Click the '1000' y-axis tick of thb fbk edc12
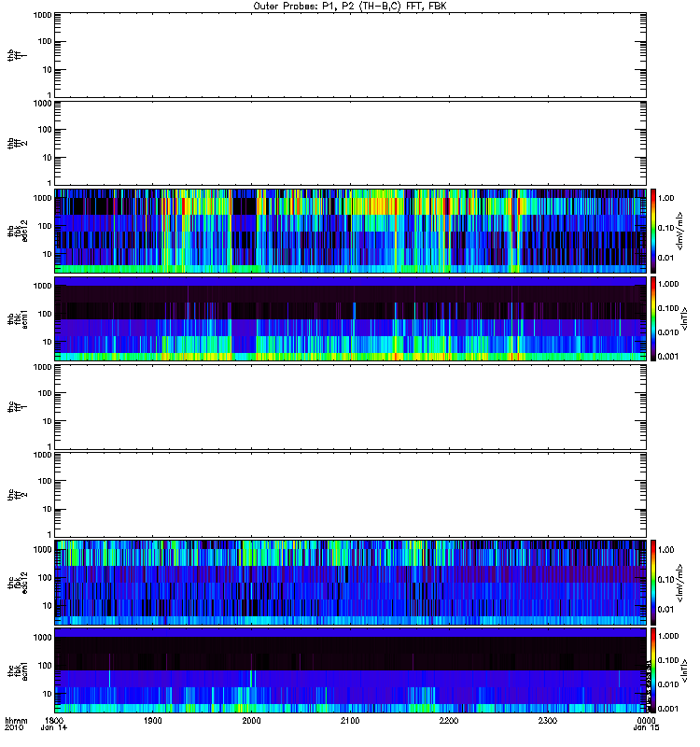Viewport: 700px width, 747px height. 42,198
